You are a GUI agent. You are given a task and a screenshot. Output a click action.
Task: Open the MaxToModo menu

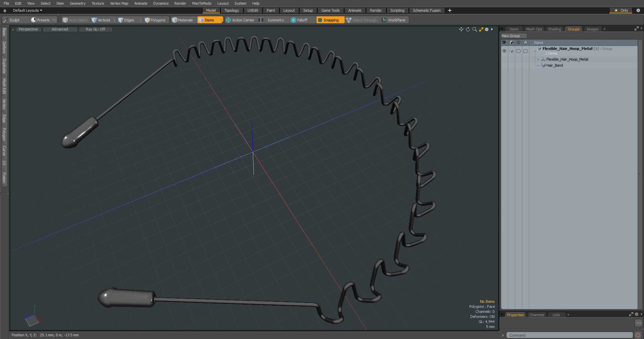202,3
